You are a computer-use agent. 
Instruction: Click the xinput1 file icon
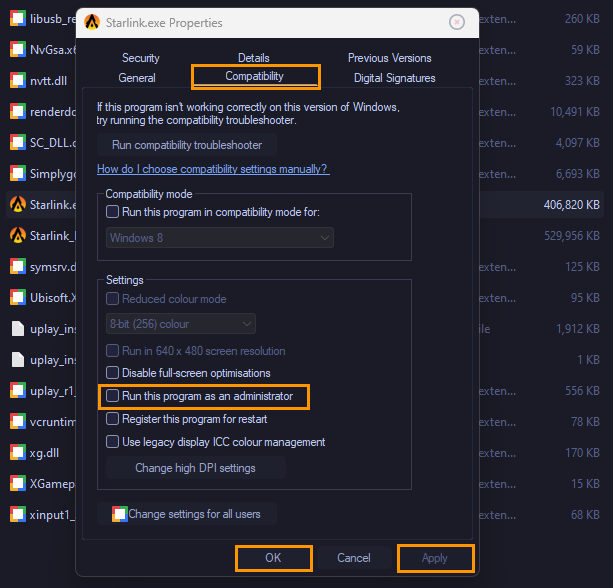click(18, 514)
